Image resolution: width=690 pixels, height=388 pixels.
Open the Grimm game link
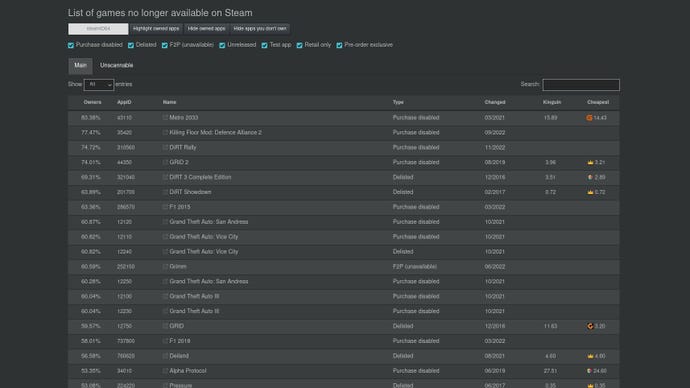(x=178, y=267)
